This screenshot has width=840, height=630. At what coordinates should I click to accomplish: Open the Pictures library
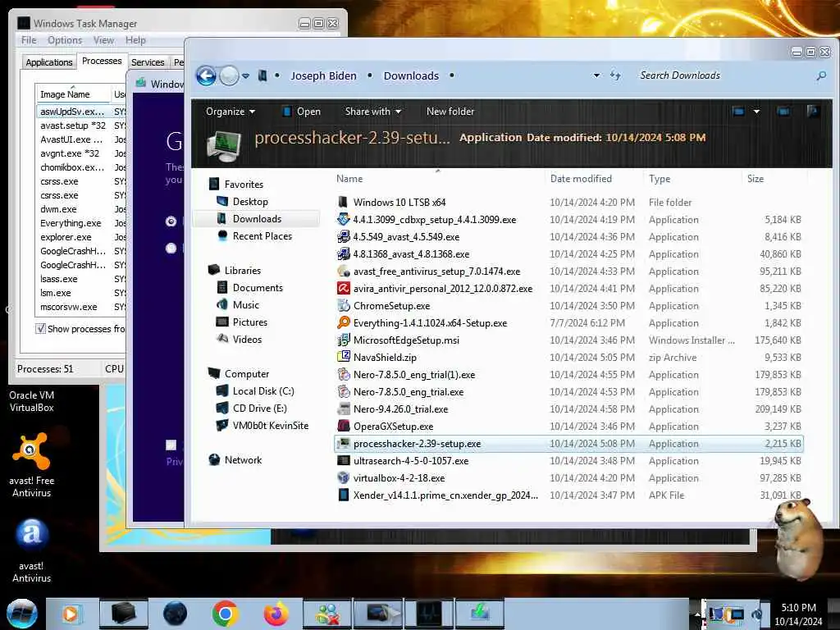[x=249, y=322]
